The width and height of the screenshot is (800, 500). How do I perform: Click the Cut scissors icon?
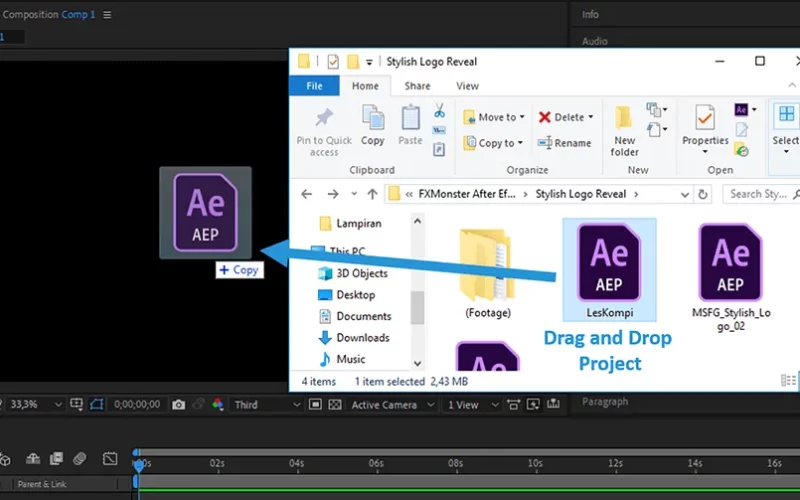439,110
